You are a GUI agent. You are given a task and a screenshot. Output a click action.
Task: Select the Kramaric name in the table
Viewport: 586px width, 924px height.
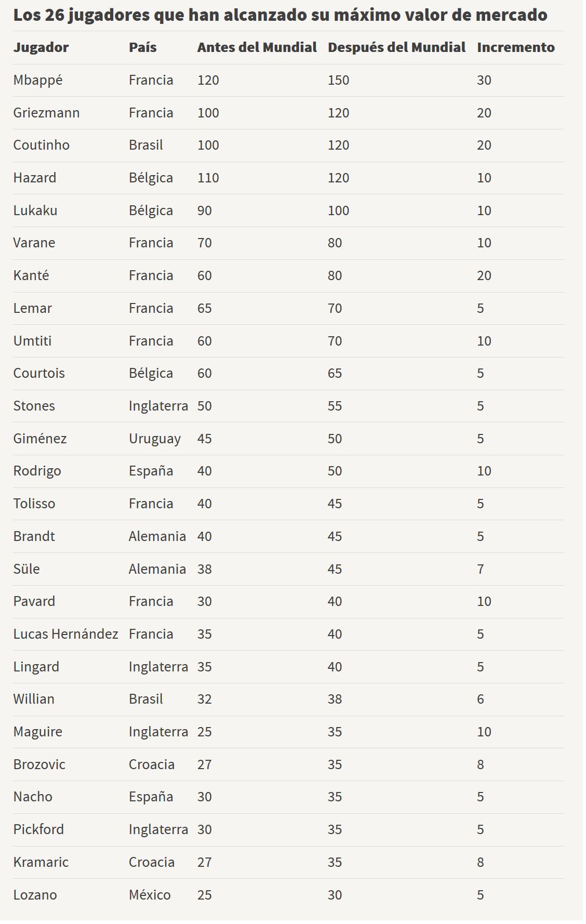(41, 862)
